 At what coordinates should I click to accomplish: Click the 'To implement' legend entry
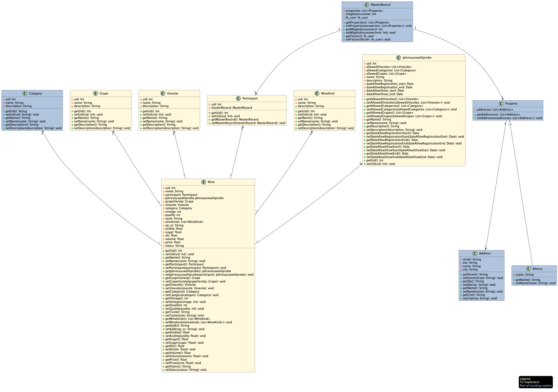click(x=529, y=382)
